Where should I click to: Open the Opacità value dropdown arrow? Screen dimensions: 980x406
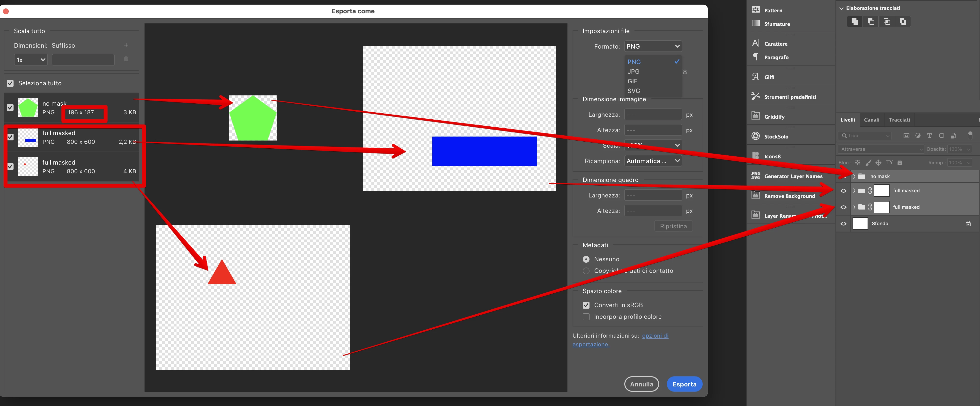[x=969, y=149]
